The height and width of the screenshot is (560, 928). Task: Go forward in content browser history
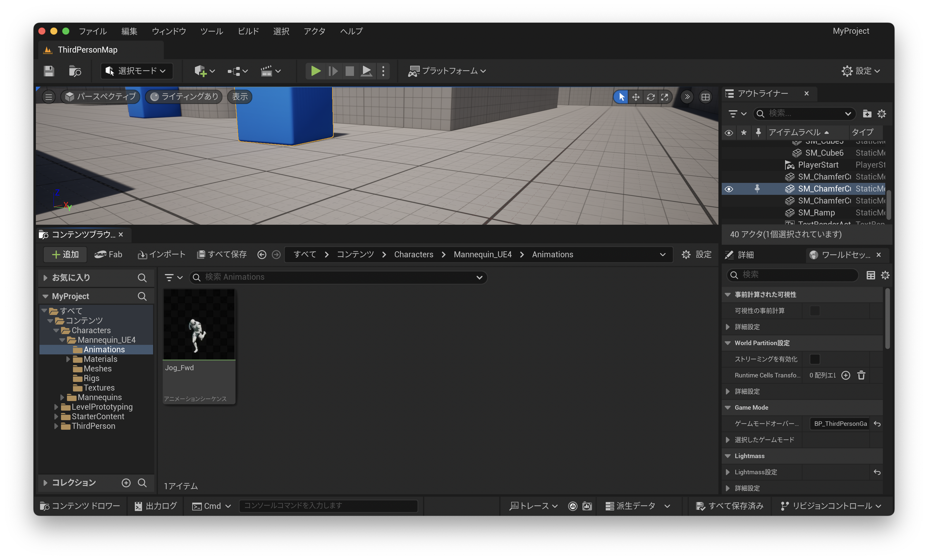click(x=276, y=255)
